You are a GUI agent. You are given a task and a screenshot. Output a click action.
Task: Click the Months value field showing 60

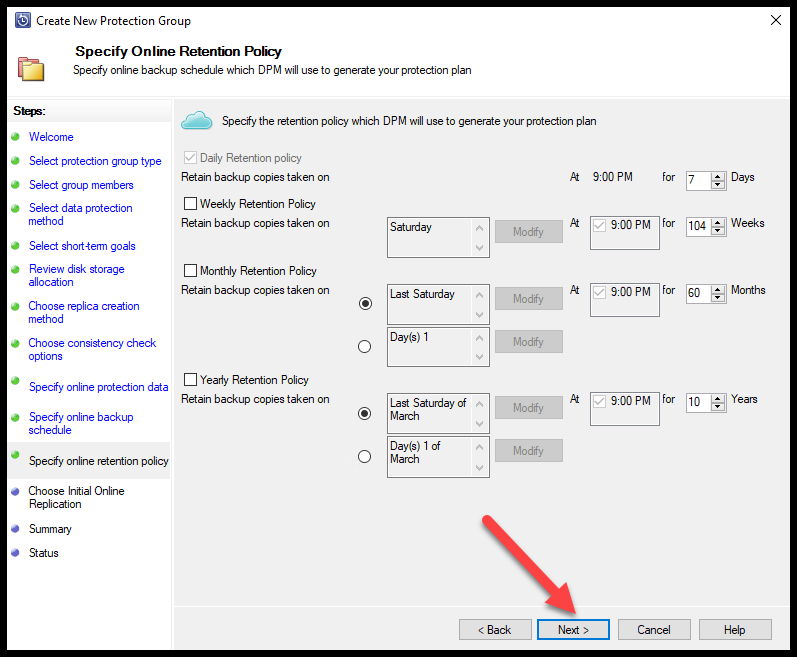[699, 293]
